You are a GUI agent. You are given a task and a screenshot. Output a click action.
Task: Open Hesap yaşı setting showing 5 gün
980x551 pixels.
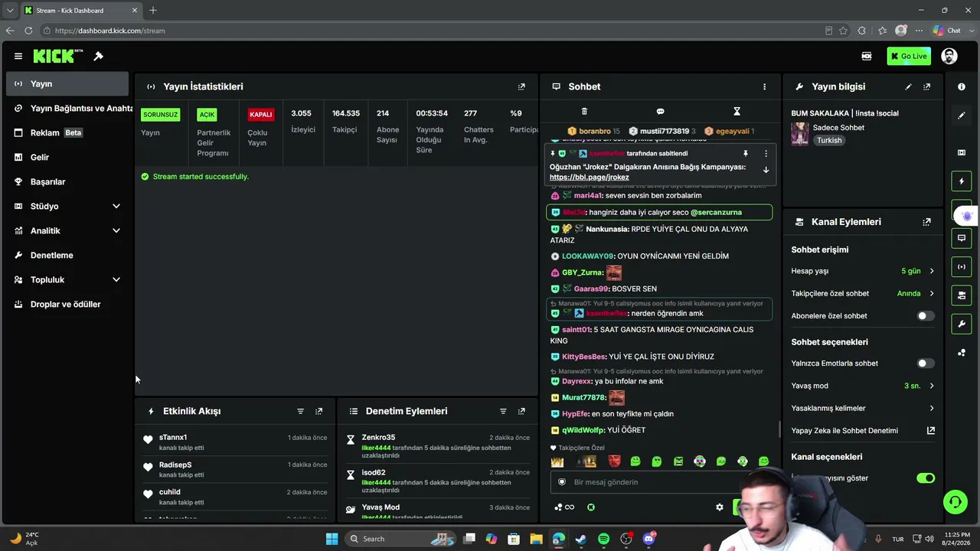pyautogui.click(x=863, y=271)
